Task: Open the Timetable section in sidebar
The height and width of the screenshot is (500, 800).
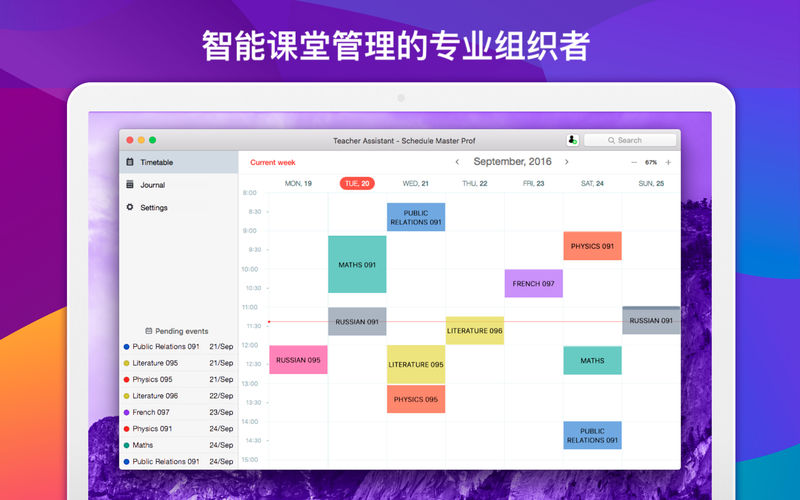Action: [x=179, y=162]
